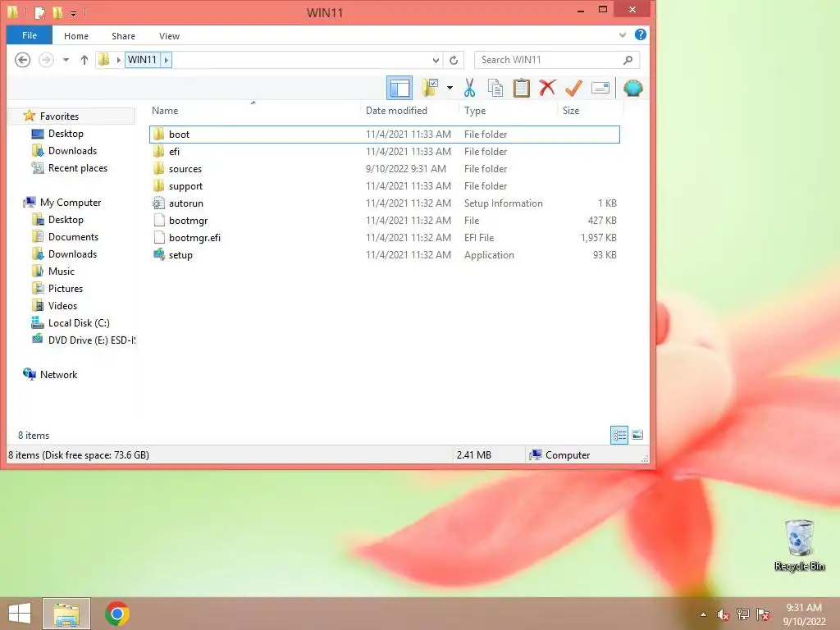Select the boot folder

(385, 135)
